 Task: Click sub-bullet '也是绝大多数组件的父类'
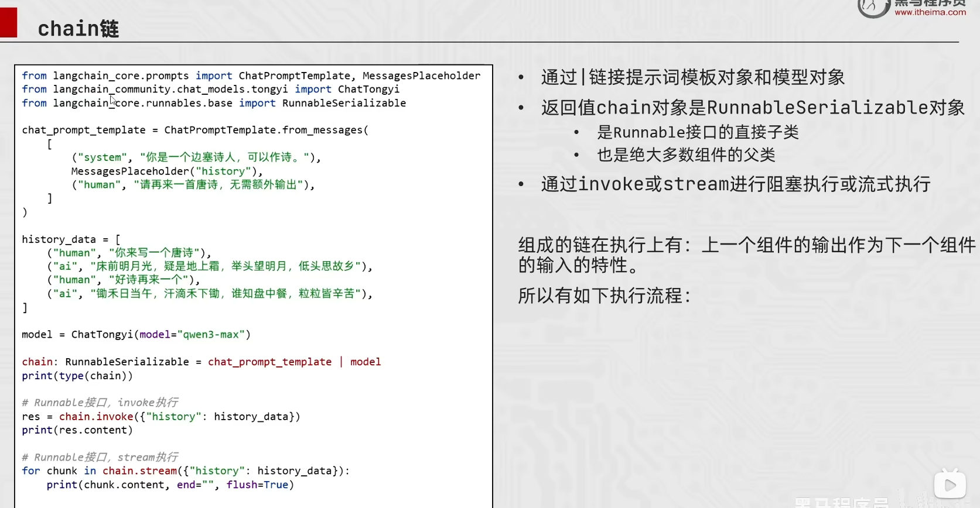coord(686,155)
